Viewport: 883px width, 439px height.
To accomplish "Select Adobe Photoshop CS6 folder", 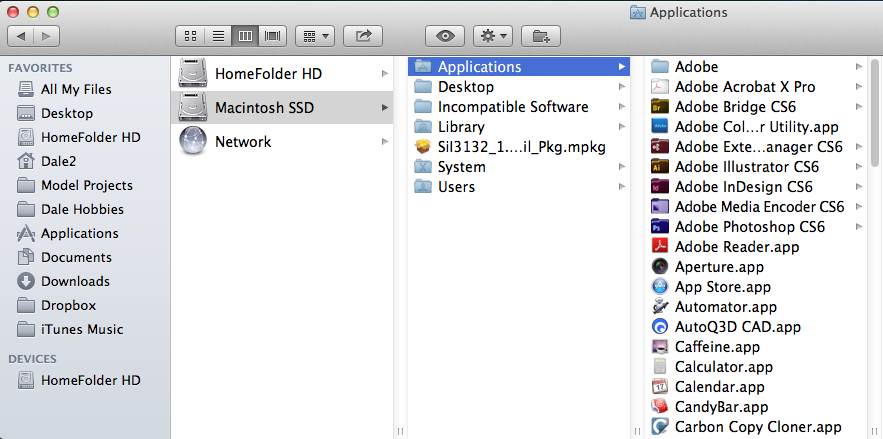I will (x=757, y=227).
